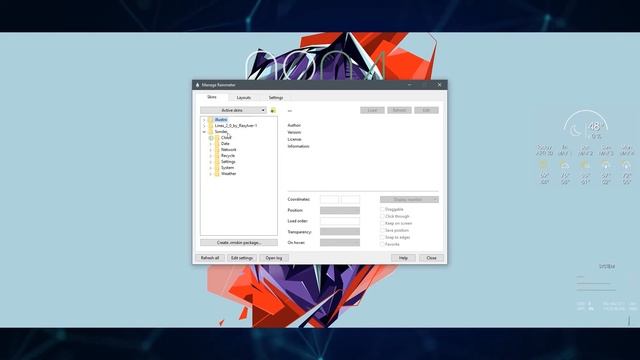This screenshot has width=640, height=360.
Task: Mark the skin as Favorite
Action: (382, 244)
